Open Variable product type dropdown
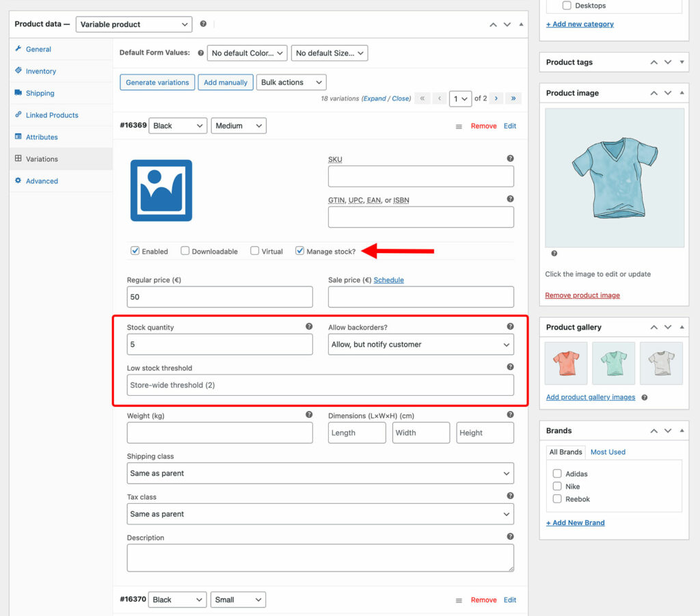The image size is (700, 616). coord(134,24)
